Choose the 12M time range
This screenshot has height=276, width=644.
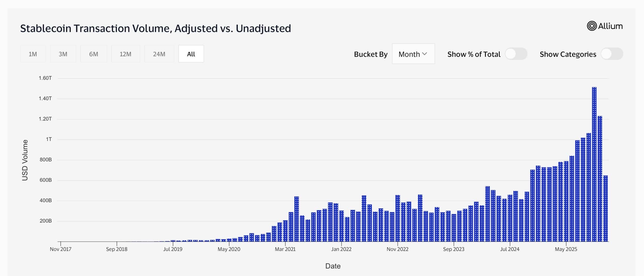(125, 54)
